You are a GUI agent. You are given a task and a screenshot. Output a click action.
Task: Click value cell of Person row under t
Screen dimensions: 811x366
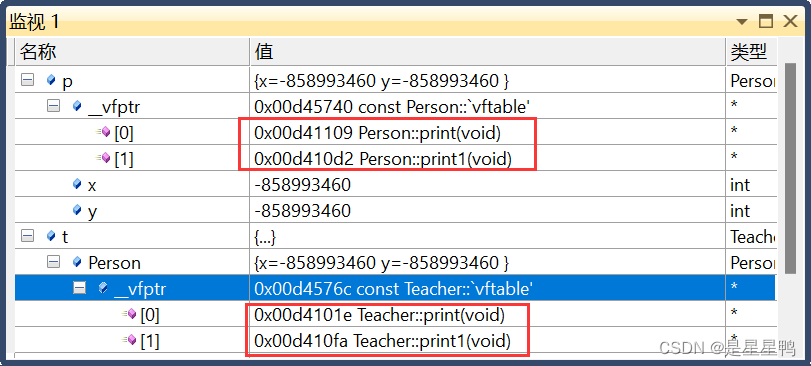pyautogui.click(x=488, y=262)
